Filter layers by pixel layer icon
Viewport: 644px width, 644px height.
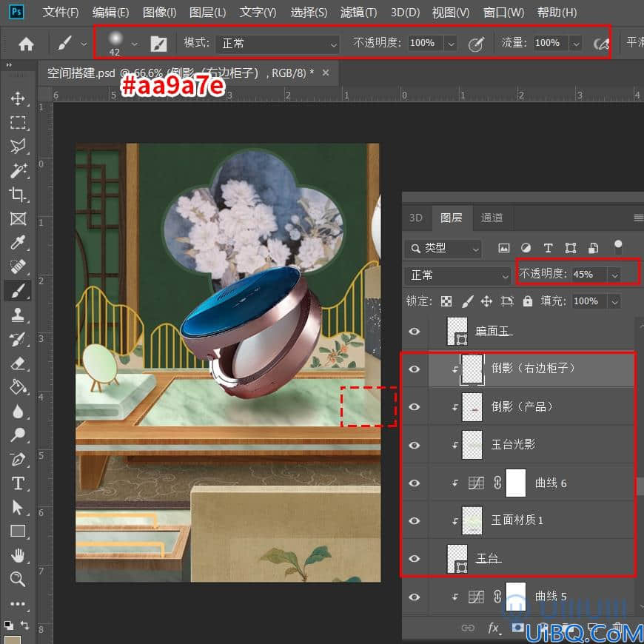(x=504, y=248)
